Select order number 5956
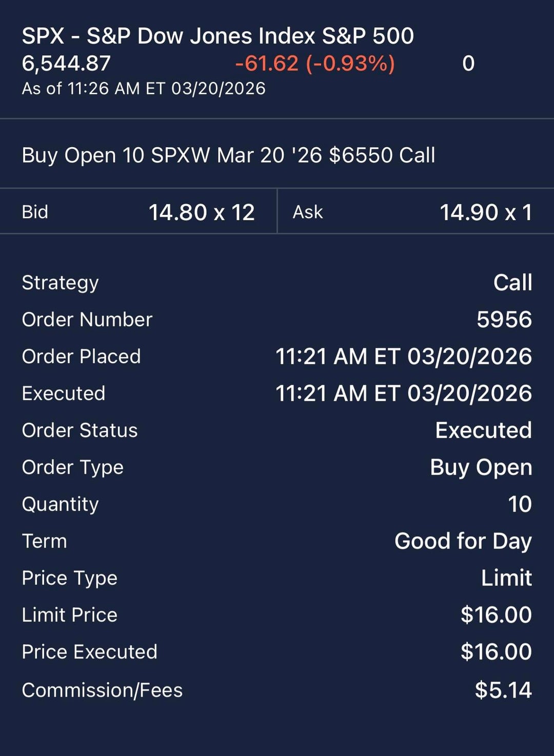 coord(504,320)
